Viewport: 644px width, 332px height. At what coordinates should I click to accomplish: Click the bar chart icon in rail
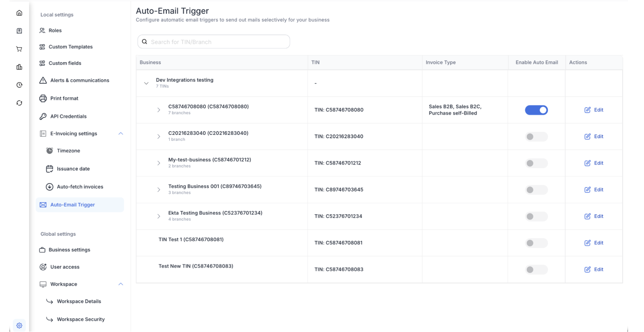(x=19, y=67)
